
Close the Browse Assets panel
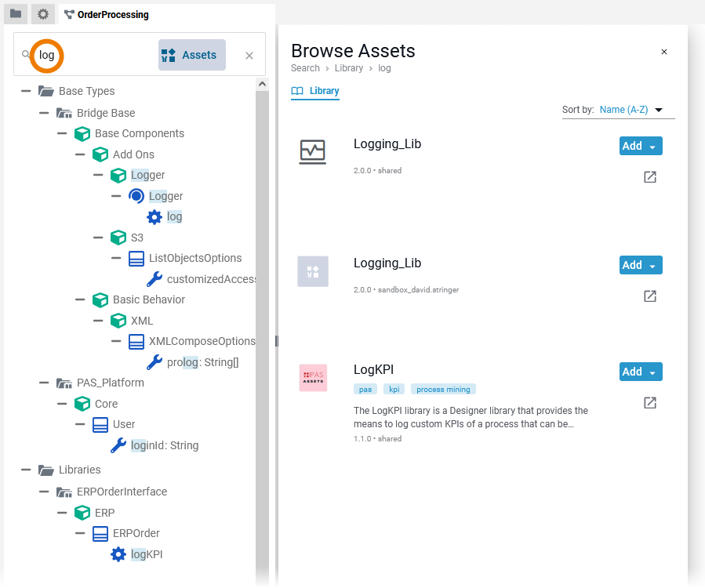click(x=664, y=52)
